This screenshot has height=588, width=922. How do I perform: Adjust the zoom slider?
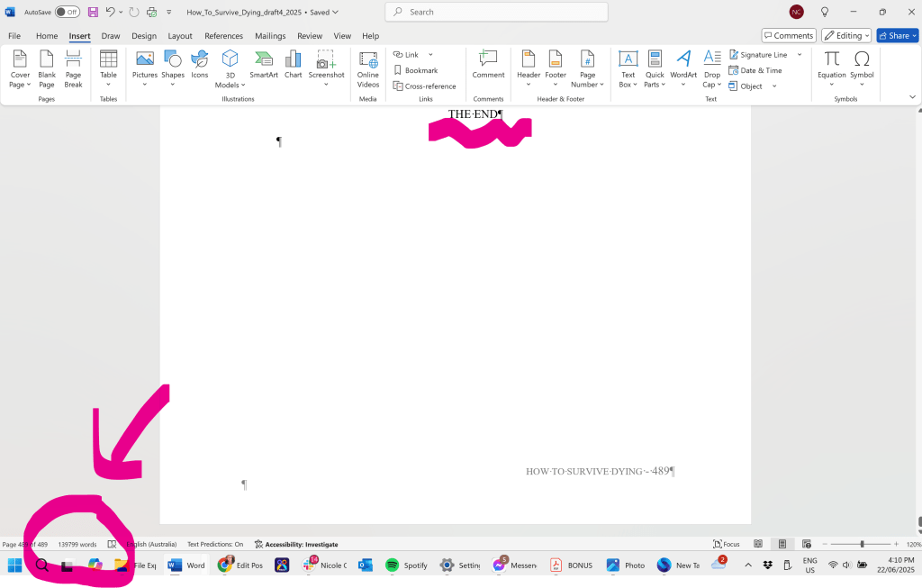coord(862,544)
